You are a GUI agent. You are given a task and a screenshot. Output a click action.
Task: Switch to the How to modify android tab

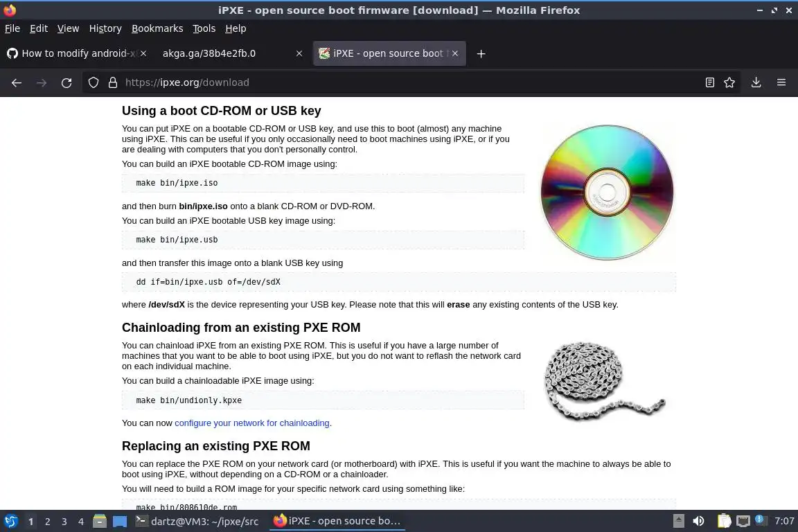pos(76,53)
